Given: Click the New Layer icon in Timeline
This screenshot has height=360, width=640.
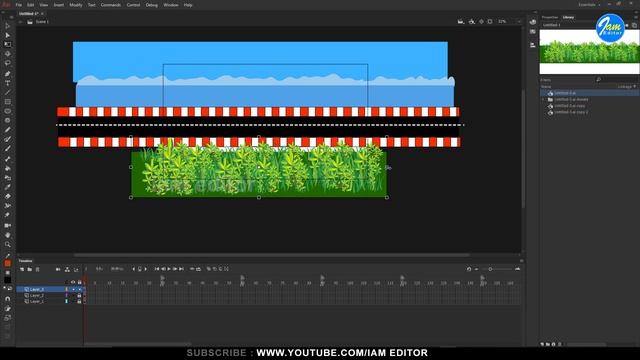Looking at the screenshot, I should 22,269.
